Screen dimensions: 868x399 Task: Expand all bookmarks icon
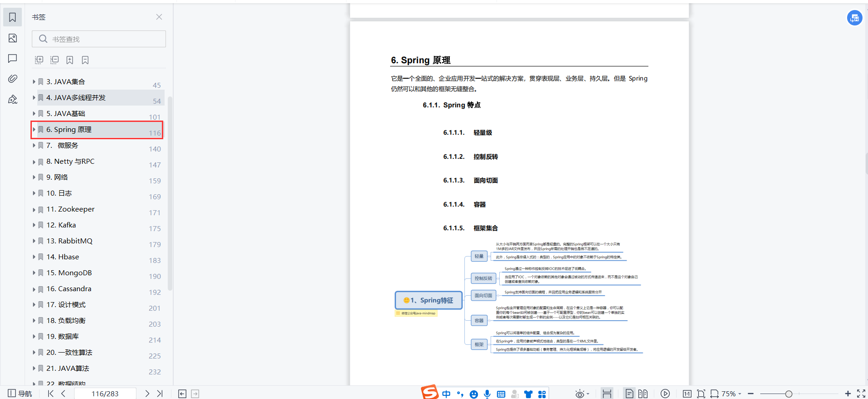[39, 60]
